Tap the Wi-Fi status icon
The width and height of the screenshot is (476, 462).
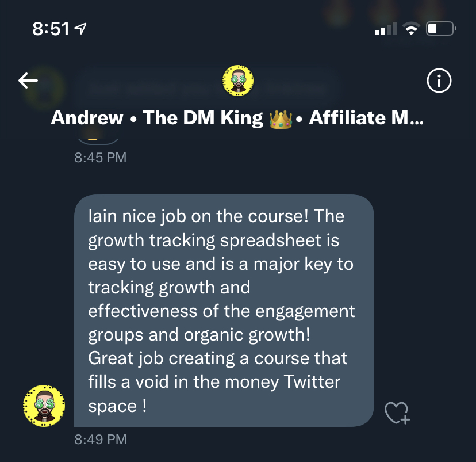(411, 29)
